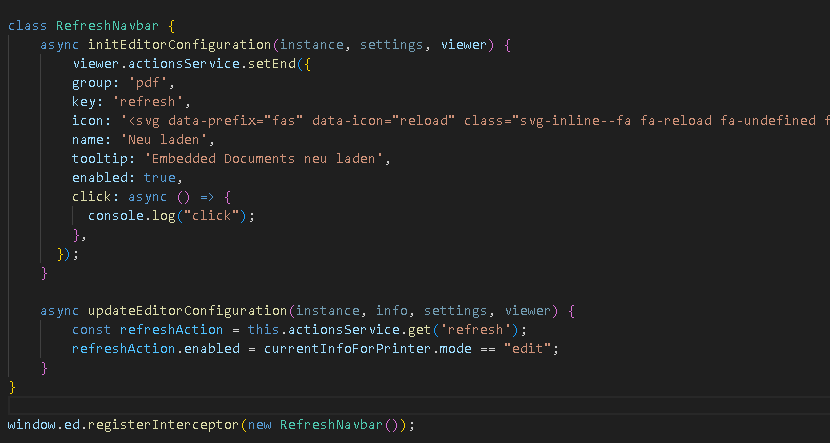Click the method name 'initEditorConfiguration'
The image size is (830, 443).
[180, 45]
